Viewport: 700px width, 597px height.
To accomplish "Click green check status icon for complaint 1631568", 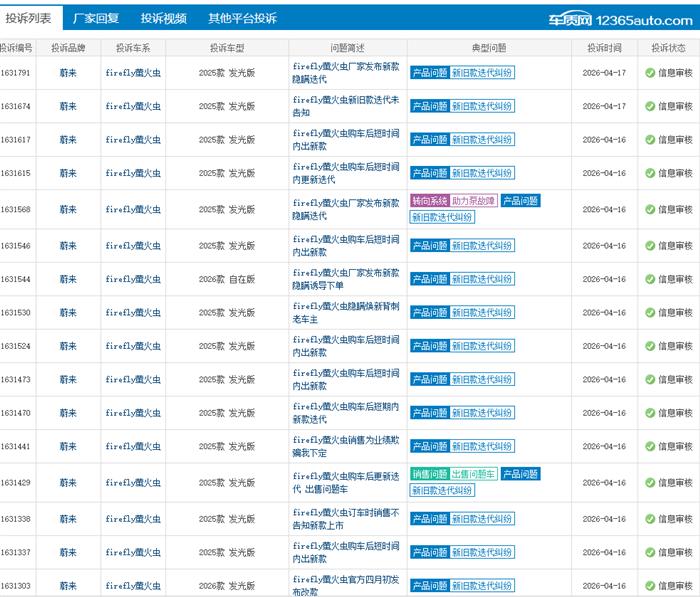I will click(x=650, y=209).
